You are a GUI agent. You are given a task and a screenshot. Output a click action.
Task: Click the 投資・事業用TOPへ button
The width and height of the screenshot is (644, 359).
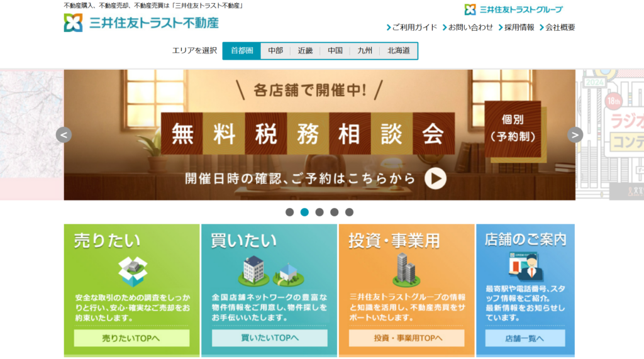point(407,338)
